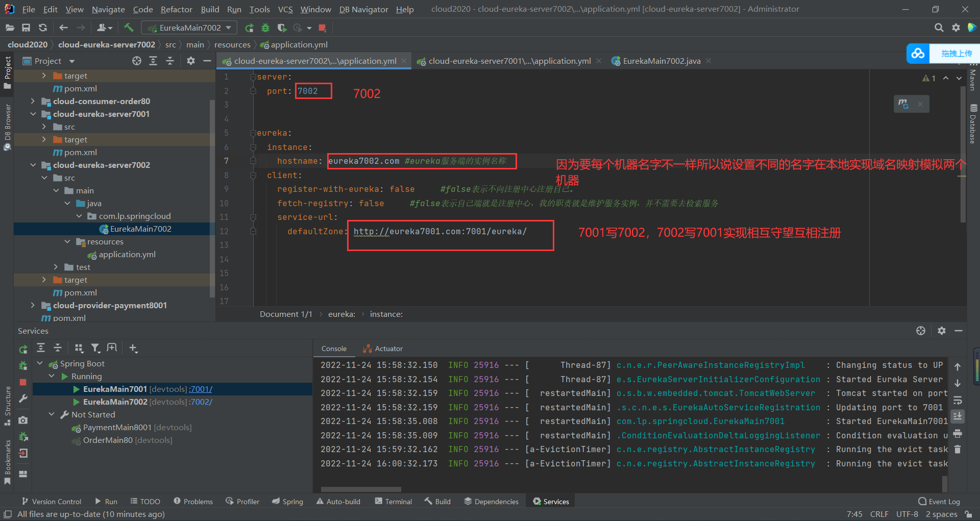Image resolution: width=980 pixels, height=521 pixels.
Task: Collapse all in the Project panel toolbar
Action: tap(170, 61)
